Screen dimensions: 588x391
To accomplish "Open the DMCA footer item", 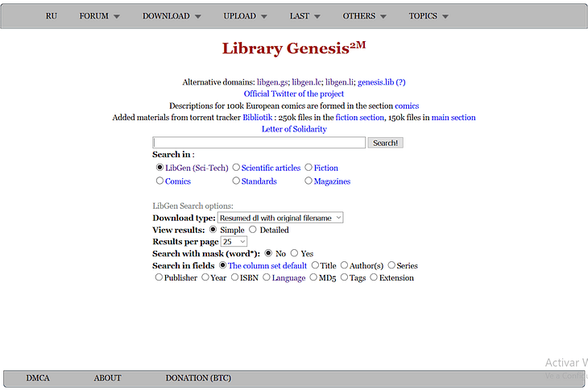I will click(x=38, y=378).
